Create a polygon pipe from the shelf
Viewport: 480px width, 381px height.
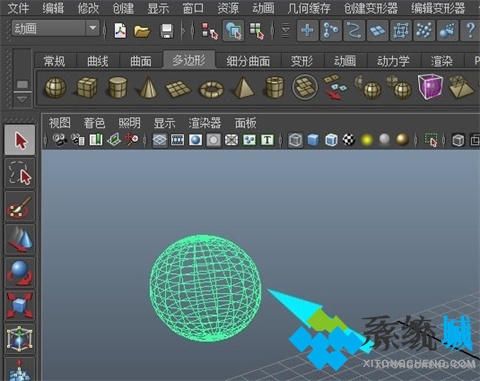point(275,88)
